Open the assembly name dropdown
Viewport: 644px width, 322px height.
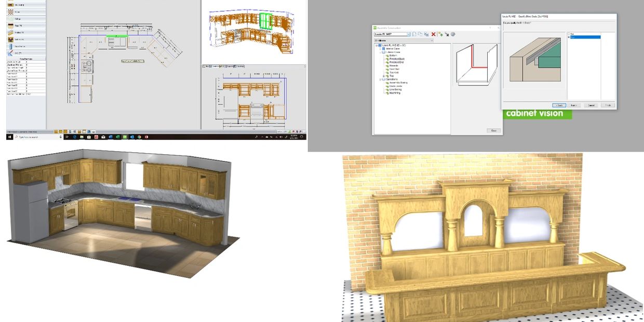(409, 34)
